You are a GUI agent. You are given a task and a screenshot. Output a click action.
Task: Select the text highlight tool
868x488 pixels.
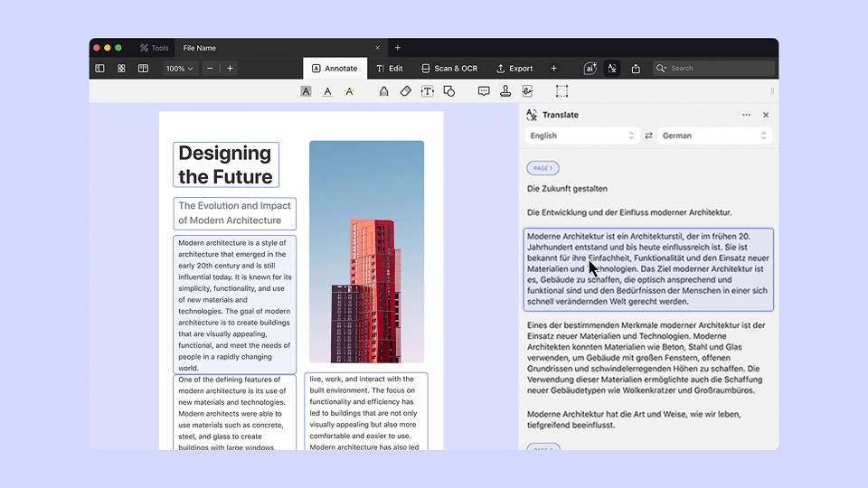click(x=307, y=91)
